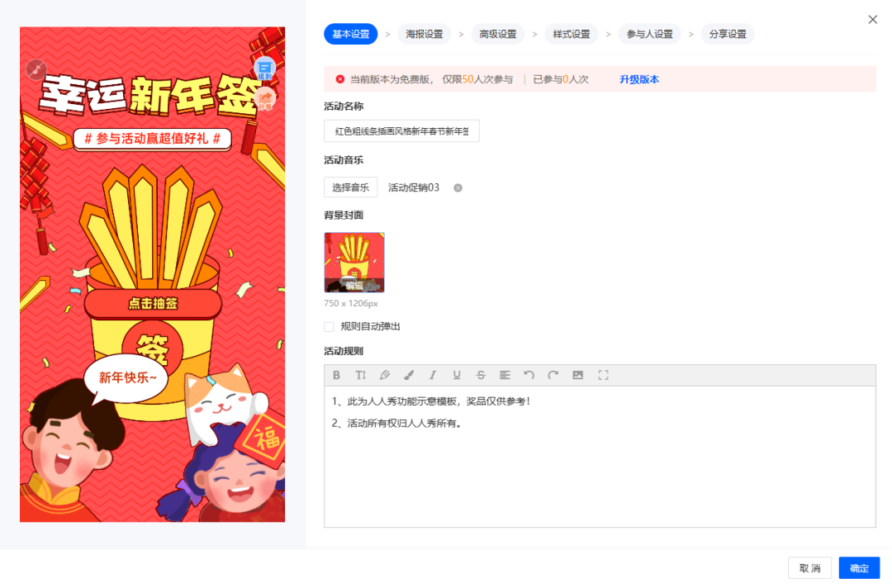Click the # 参与活动赢超值好礼 # banner
Image resolution: width=892 pixels, height=588 pixels.
point(153,138)
